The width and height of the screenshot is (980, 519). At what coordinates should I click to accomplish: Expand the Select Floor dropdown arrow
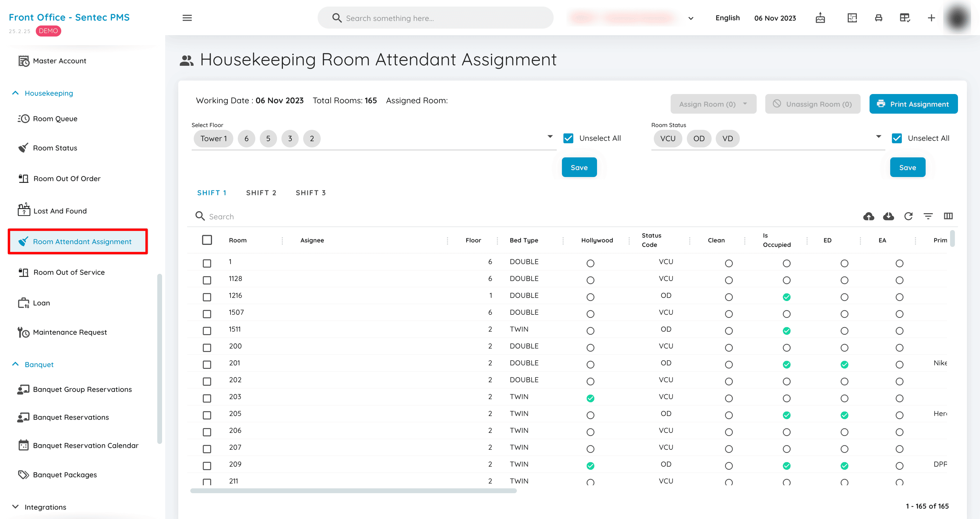pos(550,136)
